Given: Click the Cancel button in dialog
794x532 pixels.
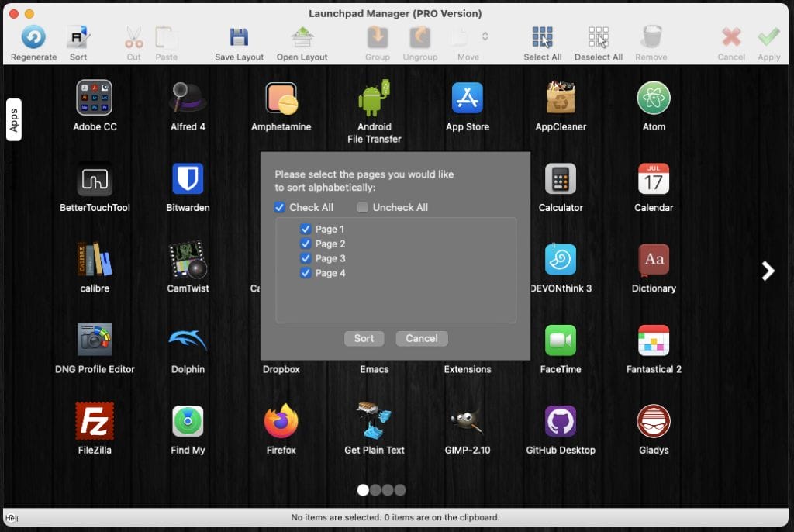Looking at the screenshot, I should [421, 339].
